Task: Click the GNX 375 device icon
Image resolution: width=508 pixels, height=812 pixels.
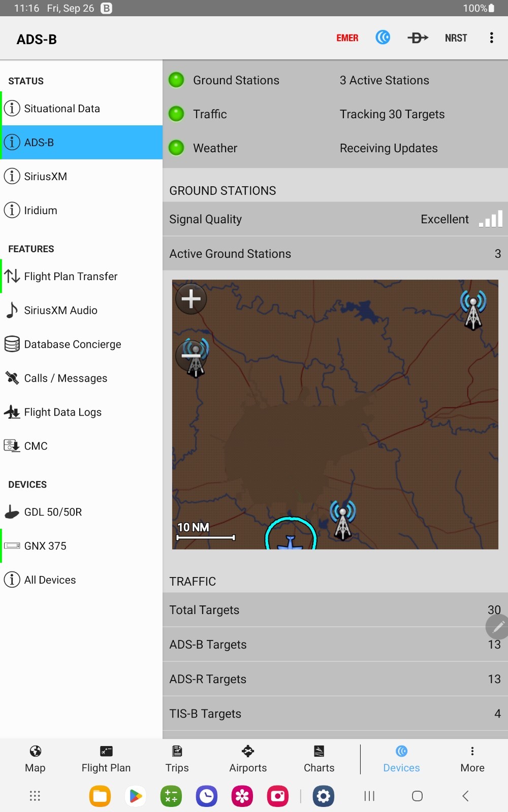Action: [12, 546]
